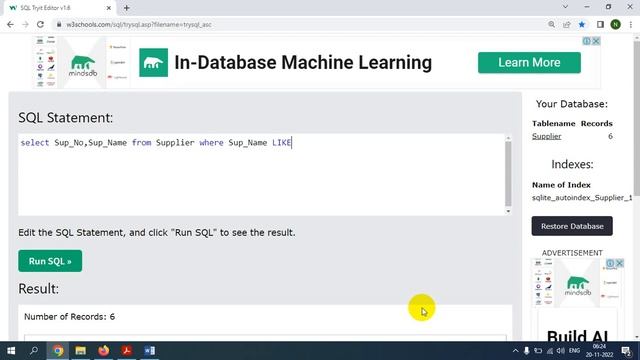Show hidden system tray icons

click(515, 351)
